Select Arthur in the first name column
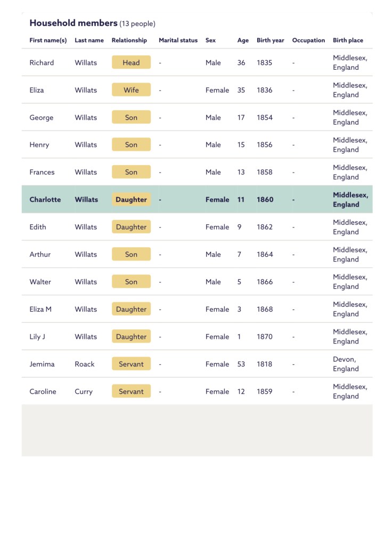 (40, 255)
